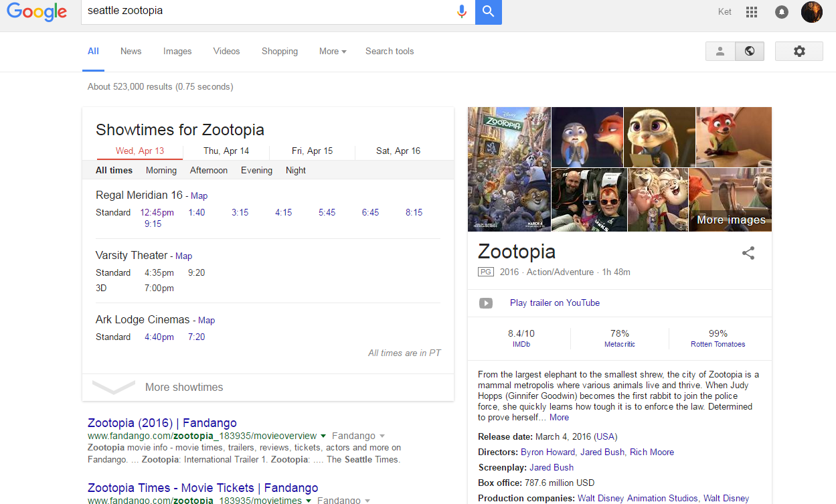Expand description with More link
The image size is (836, 504).
(559, 417)
